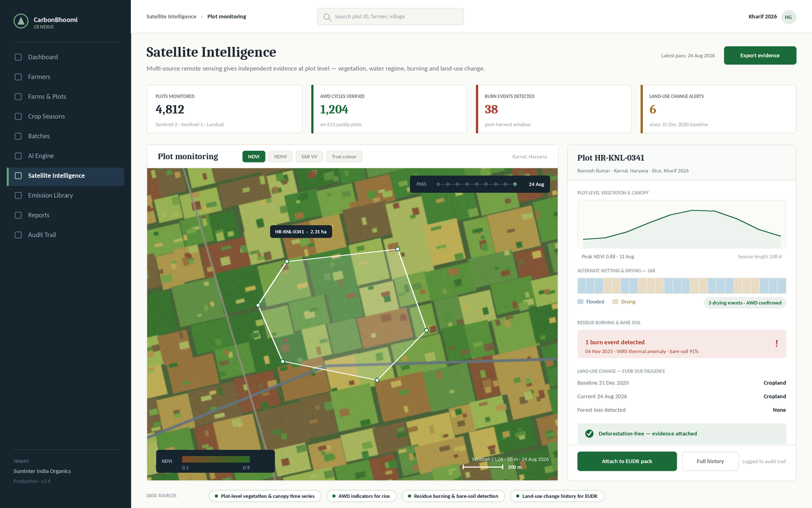The width and height of the screenshot is (812, 508).
Task: Click the AWD Cycles Verified card
Action: [x=389, y=109]
